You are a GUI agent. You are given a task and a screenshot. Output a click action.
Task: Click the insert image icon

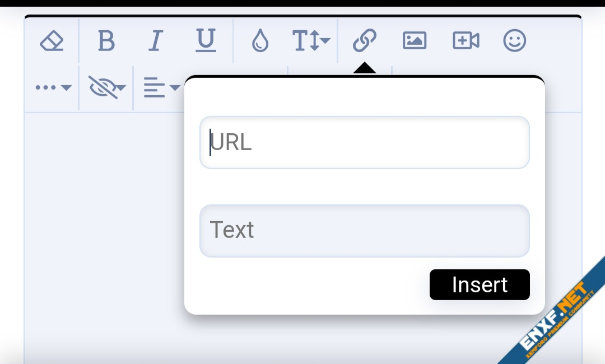pyautogui.click(x=415, y=41)
